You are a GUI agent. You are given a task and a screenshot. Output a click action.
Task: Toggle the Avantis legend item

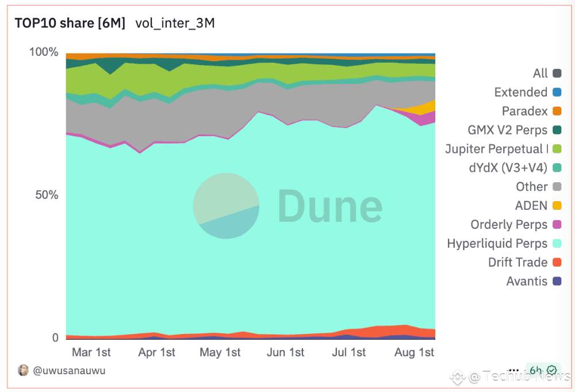(x=534, y=281)
